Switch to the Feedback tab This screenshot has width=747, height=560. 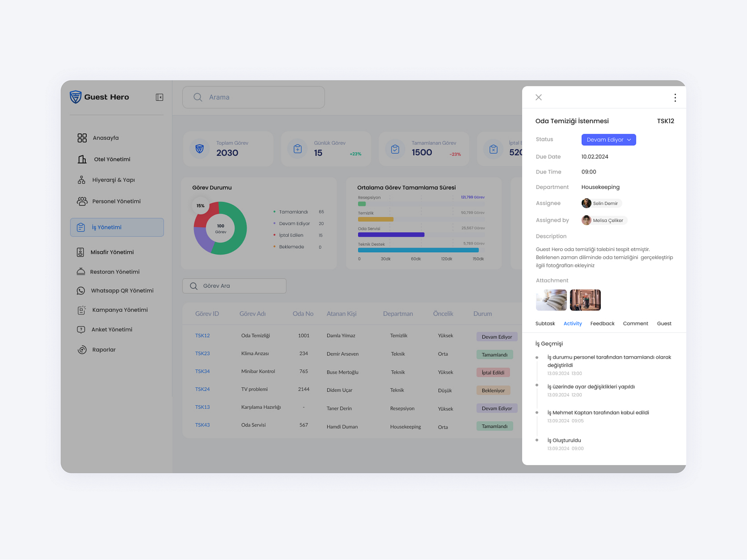click(x=602, y=323)
